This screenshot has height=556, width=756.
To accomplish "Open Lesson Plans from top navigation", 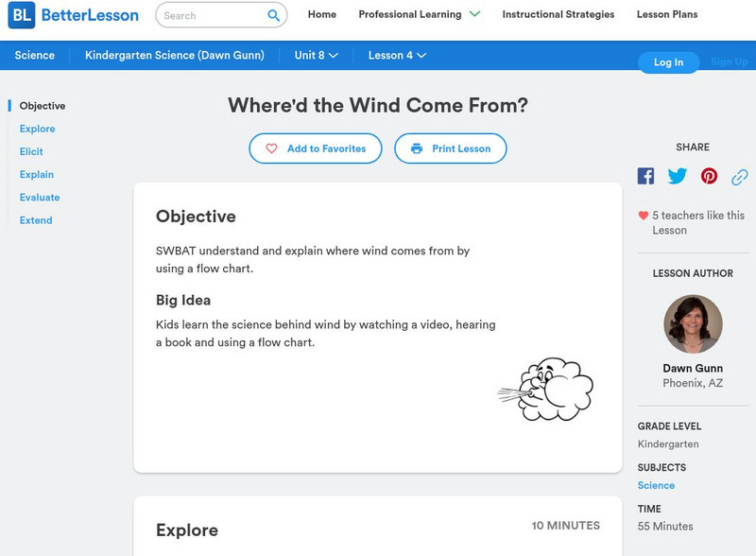I will pos(667,14).
